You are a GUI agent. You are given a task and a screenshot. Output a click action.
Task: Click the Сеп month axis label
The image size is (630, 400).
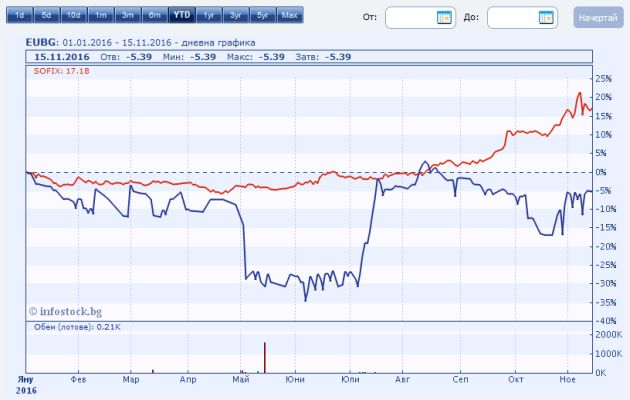460,380
